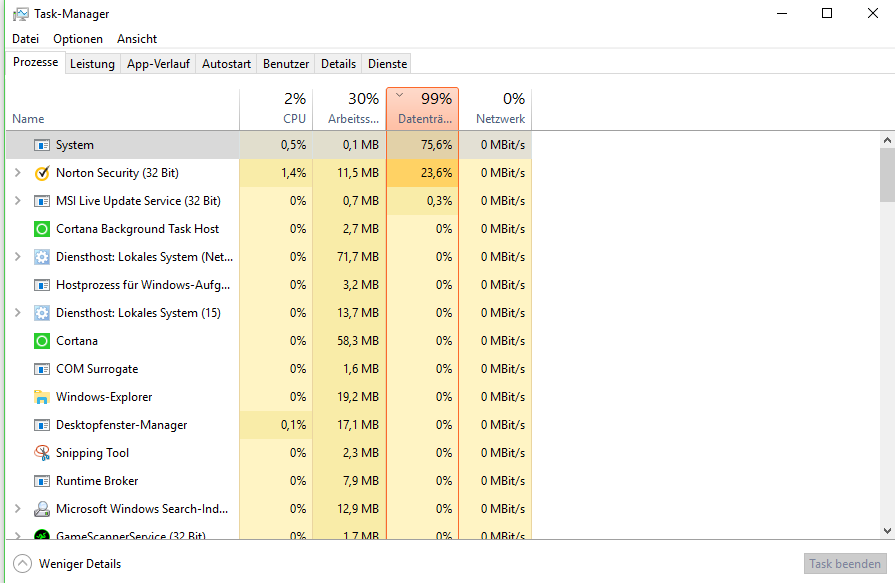Expand the MSI Live Update Service entry
This screenshot has height=583, width=895.
(x=17, y=201)
